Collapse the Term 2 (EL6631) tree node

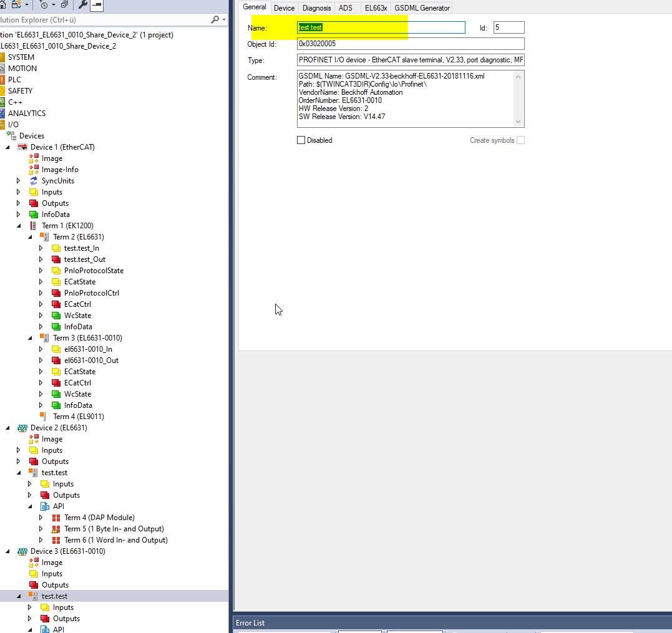click(30, 237)
